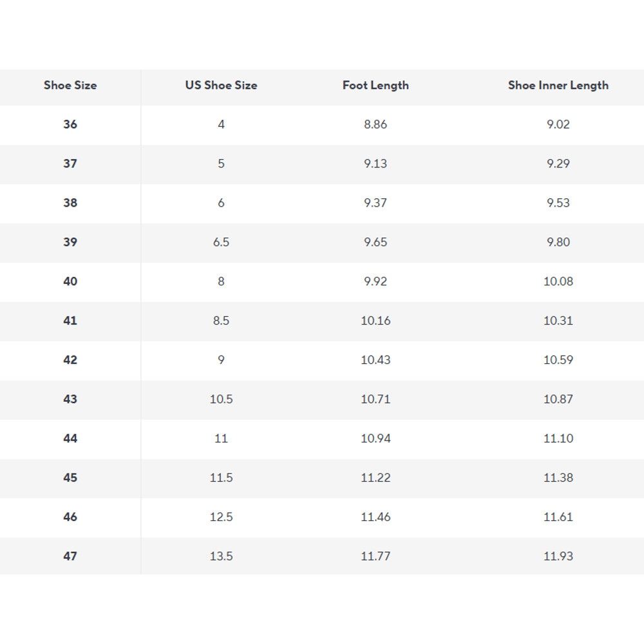
Task: Click shoe size 40 cell
Action: tap(70, 281)
